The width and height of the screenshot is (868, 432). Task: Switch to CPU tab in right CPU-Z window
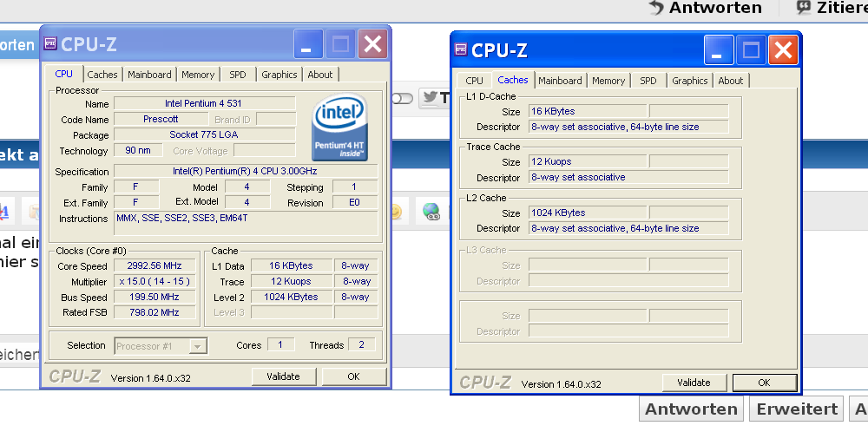tap(474, 80)
